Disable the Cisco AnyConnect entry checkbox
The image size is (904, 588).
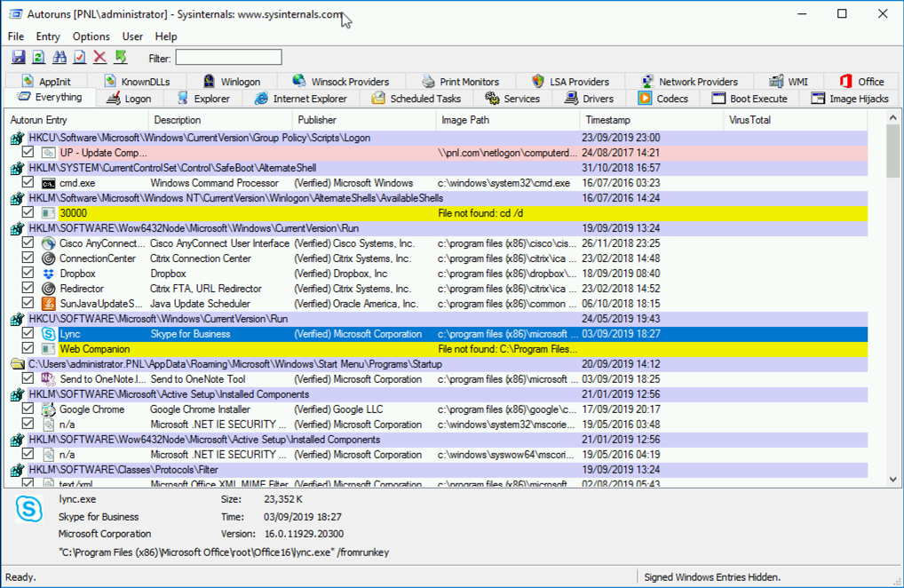pos(28,242)
